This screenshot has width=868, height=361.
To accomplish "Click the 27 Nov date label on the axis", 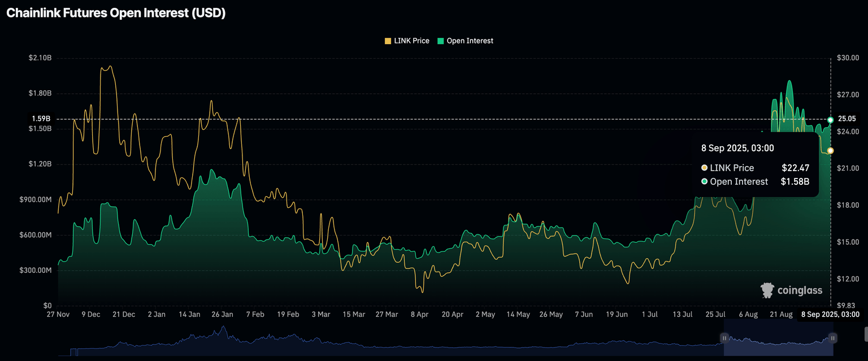I will pyautogui.click(x=57, y=314).
